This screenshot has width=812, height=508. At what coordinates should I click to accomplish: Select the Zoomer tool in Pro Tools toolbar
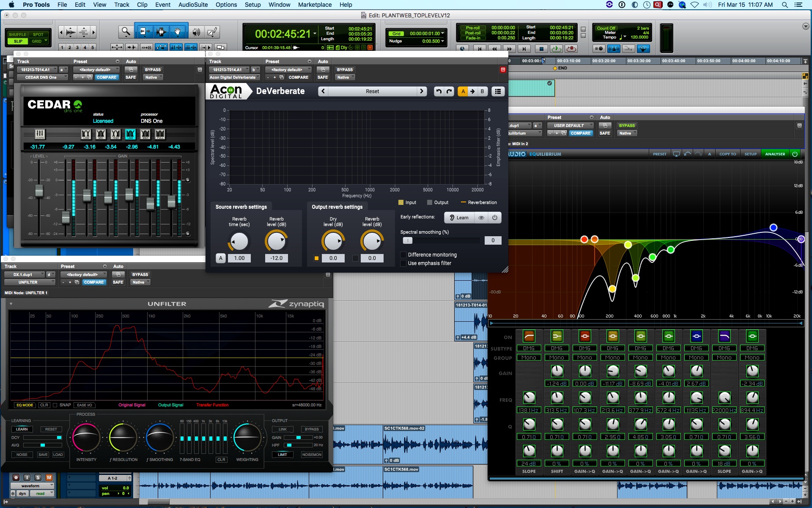(126, 32)
